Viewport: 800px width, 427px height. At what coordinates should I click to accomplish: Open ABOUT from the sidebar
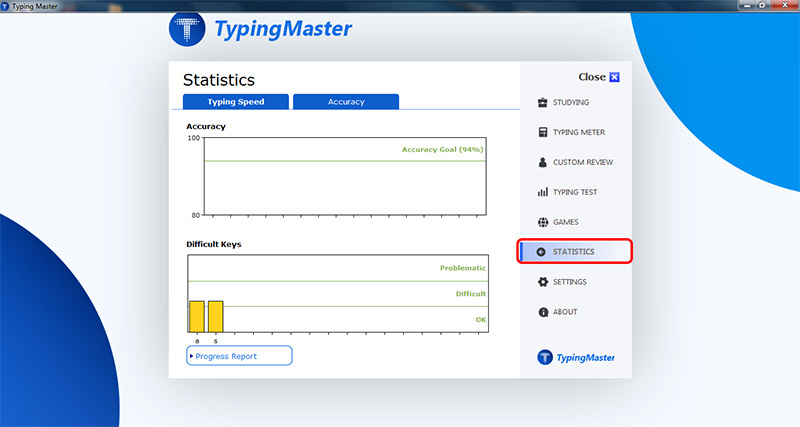pyautogui.click(x=565, y=312)
